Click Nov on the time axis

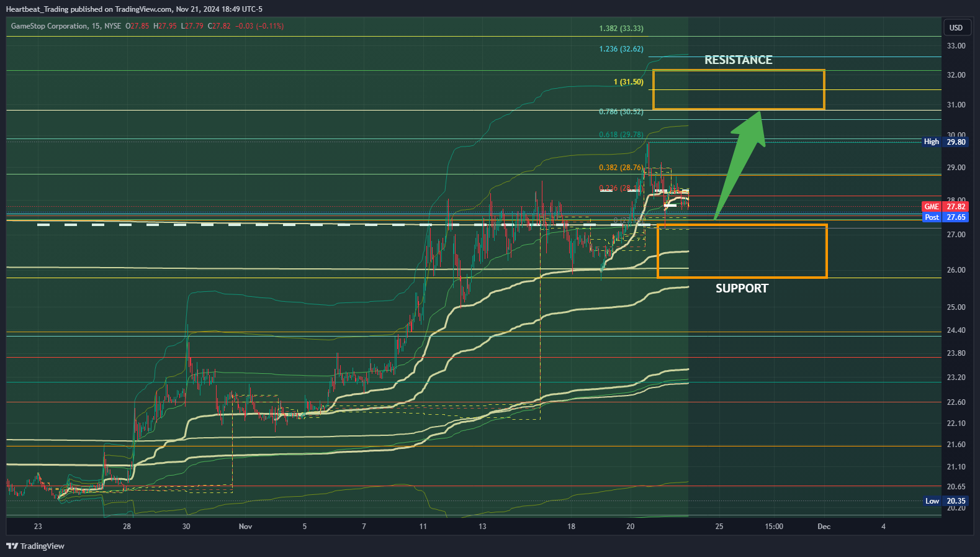(245, 527)
